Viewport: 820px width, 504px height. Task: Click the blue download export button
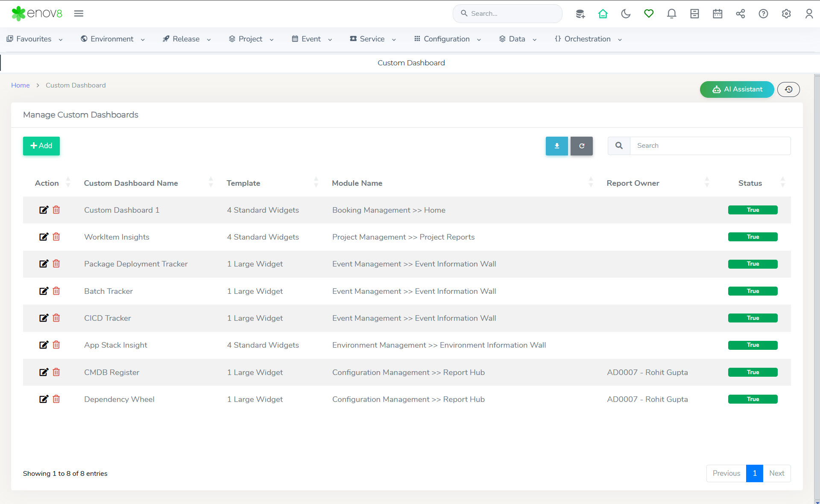(556, 146)
